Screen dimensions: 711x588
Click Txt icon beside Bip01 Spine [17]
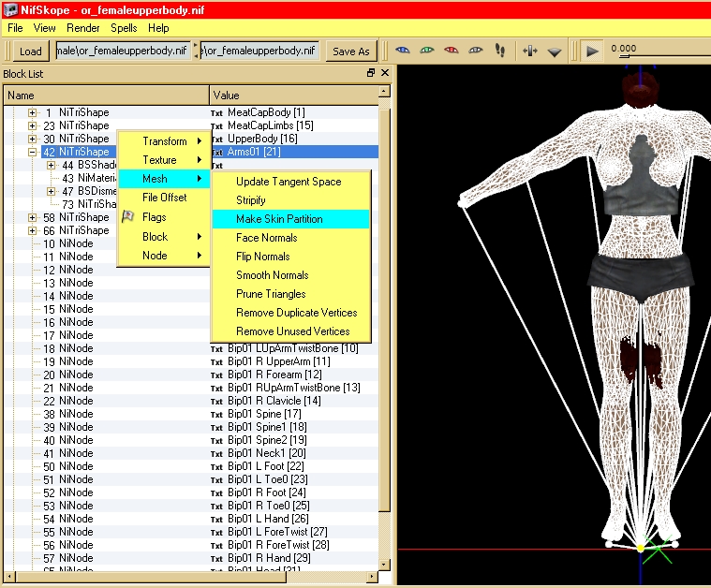(216, 415)
